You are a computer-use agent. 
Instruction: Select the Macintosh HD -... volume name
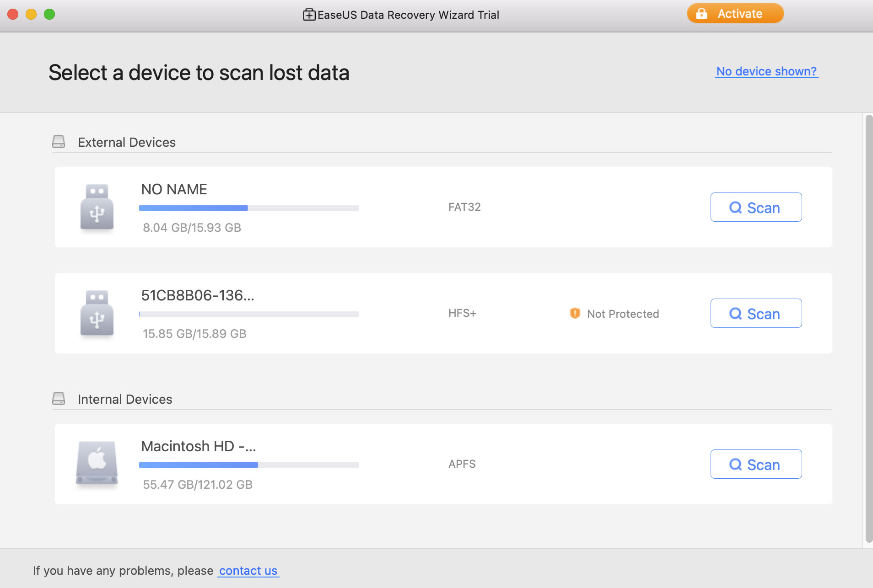coord(198,446)
